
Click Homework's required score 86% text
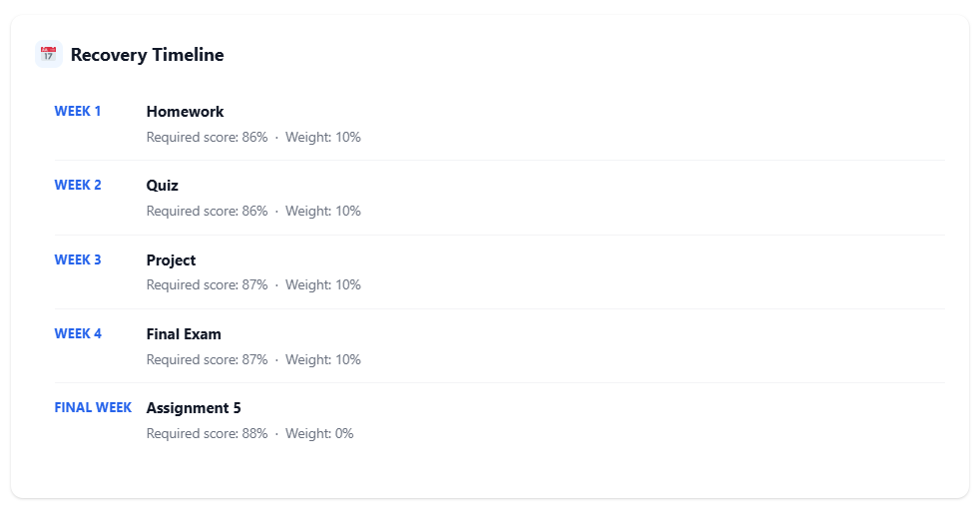(207, 138)
